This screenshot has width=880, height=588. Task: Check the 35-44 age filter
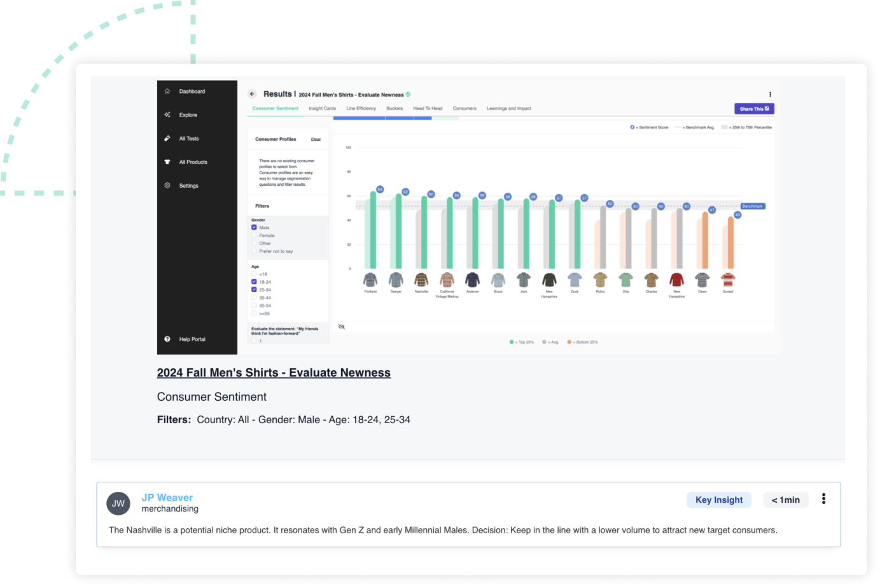coord(254,298)
